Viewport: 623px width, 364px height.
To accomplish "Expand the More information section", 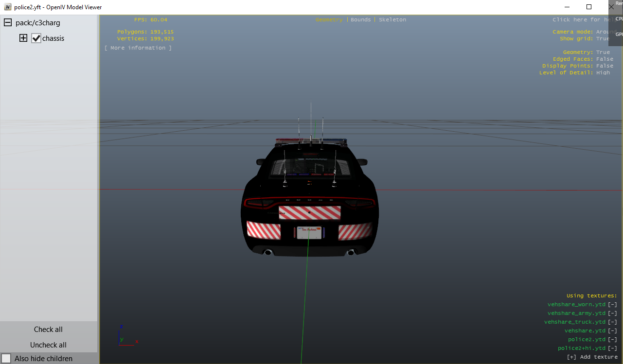I will pyautogui.click(x=138, y=48).
